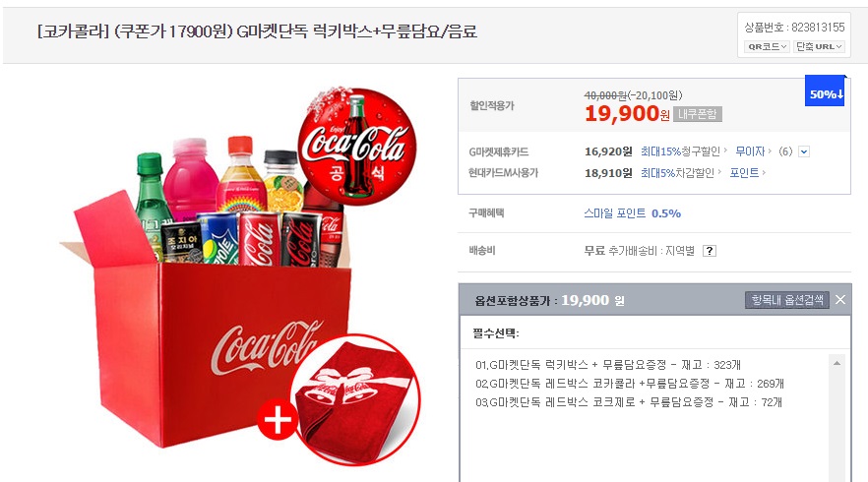This screenshot has height=482, width=868.
Task: Expand the 무이자 installment dropdown arrow
Action: pyautogui.click(x=804, y=151)
